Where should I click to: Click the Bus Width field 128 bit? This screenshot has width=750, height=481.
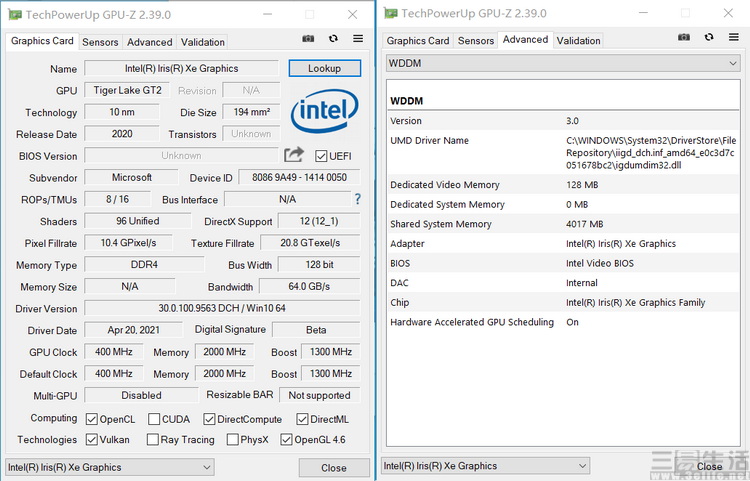[319, 264]
